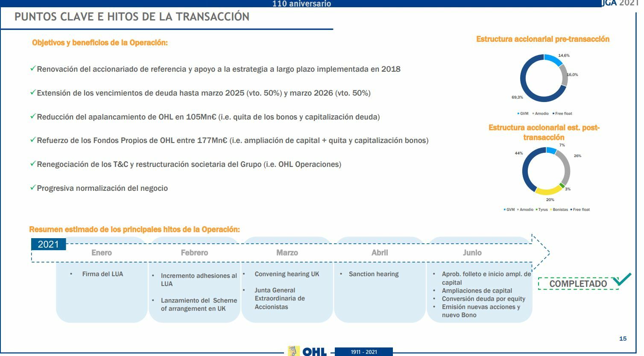Screen dimensions: 644x356
Task: Click the 'Febrero' month on the timeline
Action: (194, 253)
